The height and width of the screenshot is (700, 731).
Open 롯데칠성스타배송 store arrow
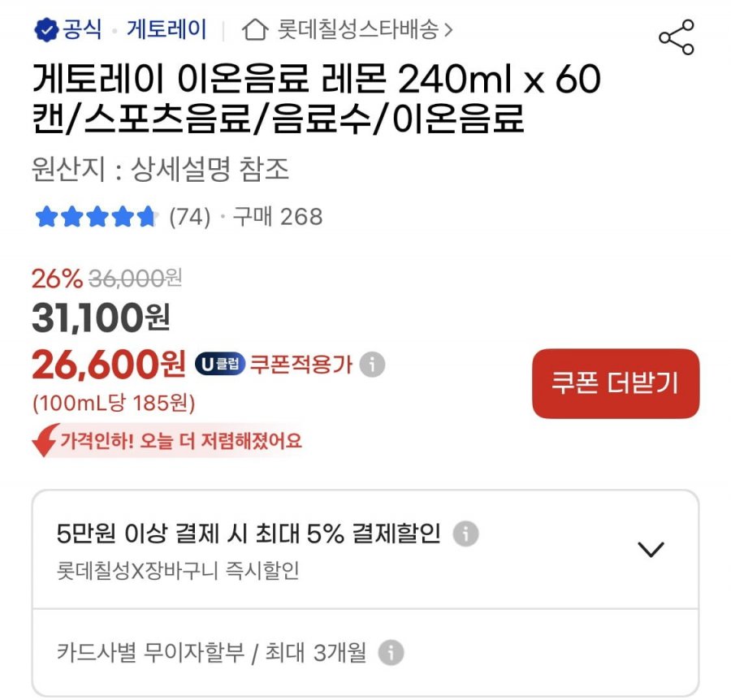[x=448, y=30]
